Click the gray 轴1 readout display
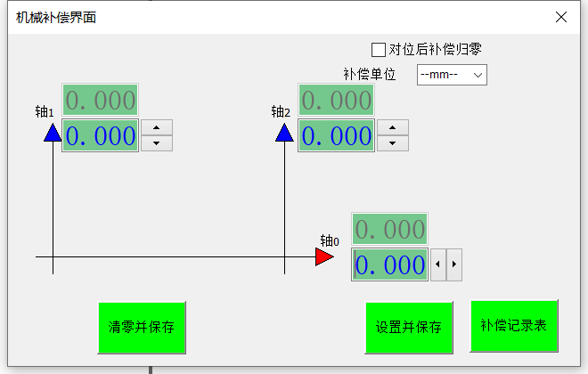Screen dimensions: 588x374 point(101,101)
